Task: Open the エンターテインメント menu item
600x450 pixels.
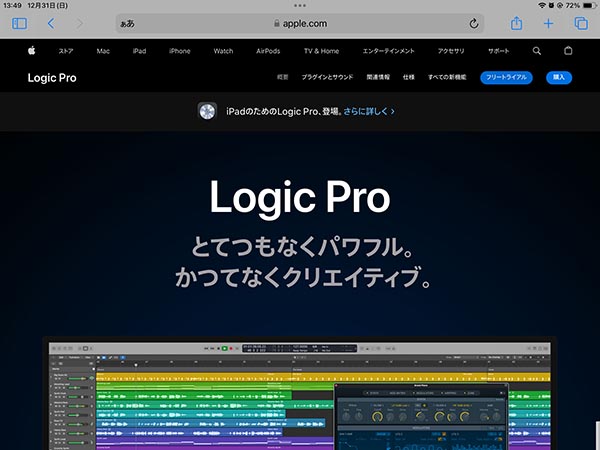Action: (x=388, y=51)
